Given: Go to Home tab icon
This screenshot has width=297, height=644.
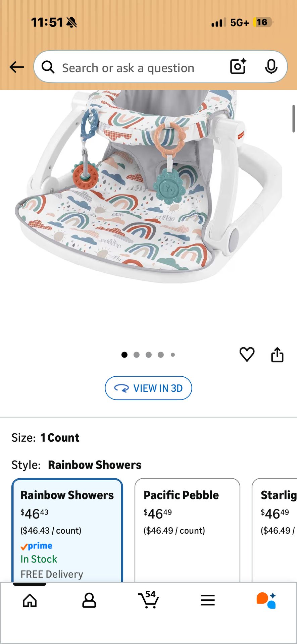Looking at the screenshot, I should click(x=30, y=600).
